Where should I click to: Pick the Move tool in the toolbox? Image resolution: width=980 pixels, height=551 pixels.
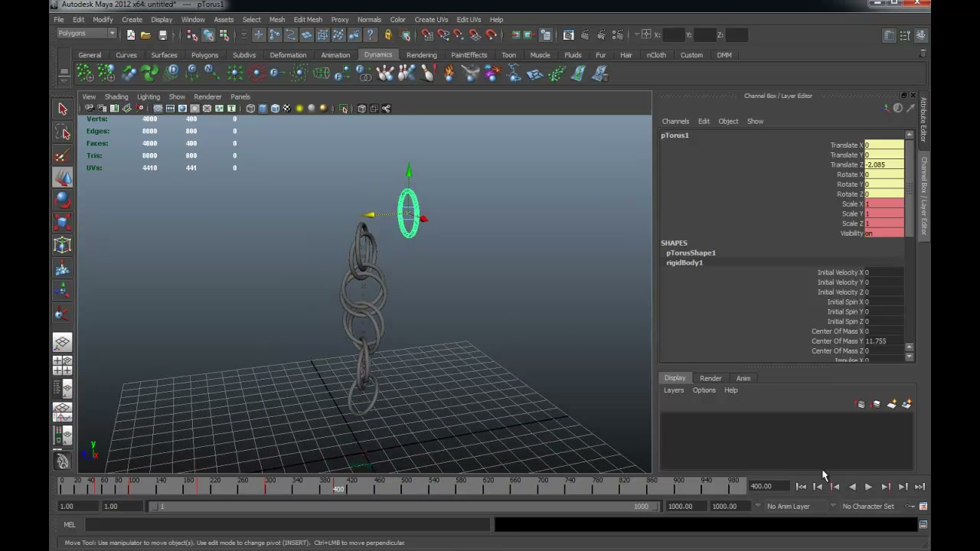[63, 178]
